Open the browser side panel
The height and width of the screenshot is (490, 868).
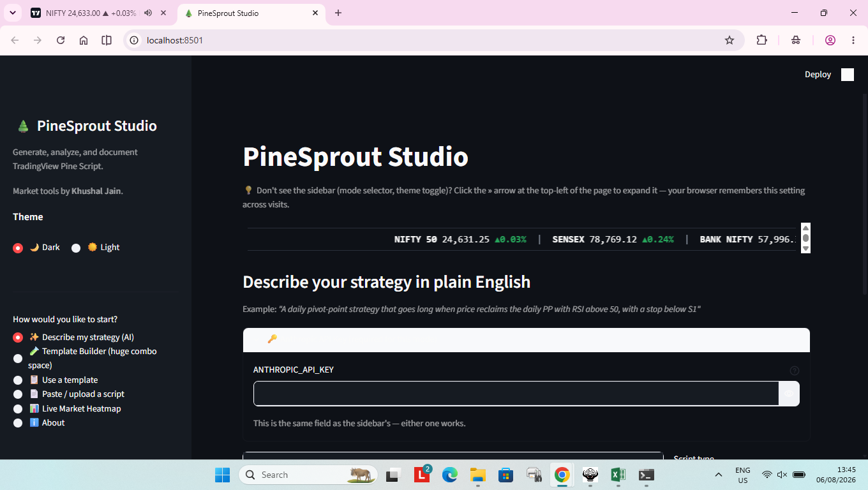pos(107,40)
